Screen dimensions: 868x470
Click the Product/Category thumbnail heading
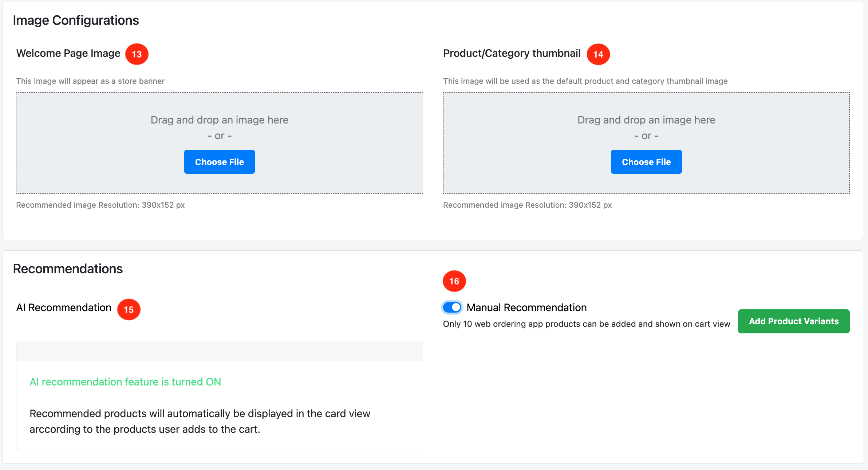point(512,53)
